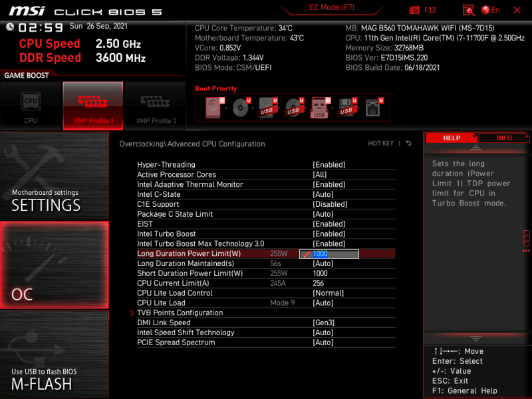Select the network boot device icon
Viewport: 532px width, 399px height.
coord(374,108)
